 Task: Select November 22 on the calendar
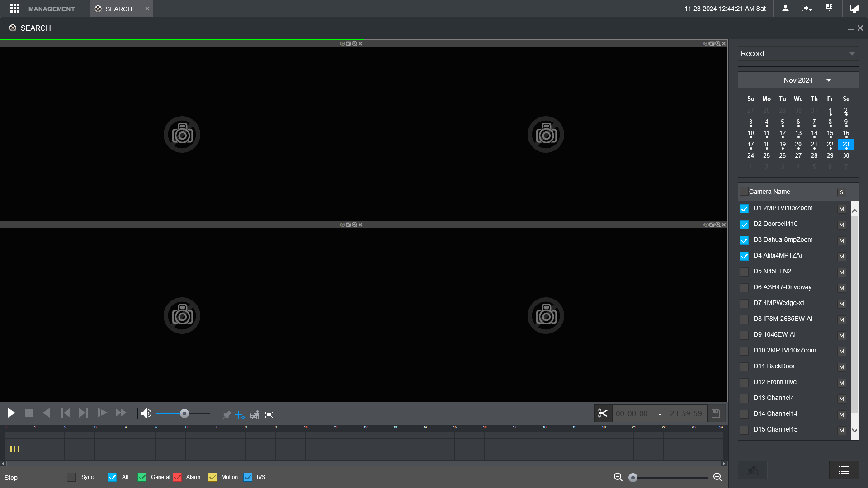tap(830, 145)
